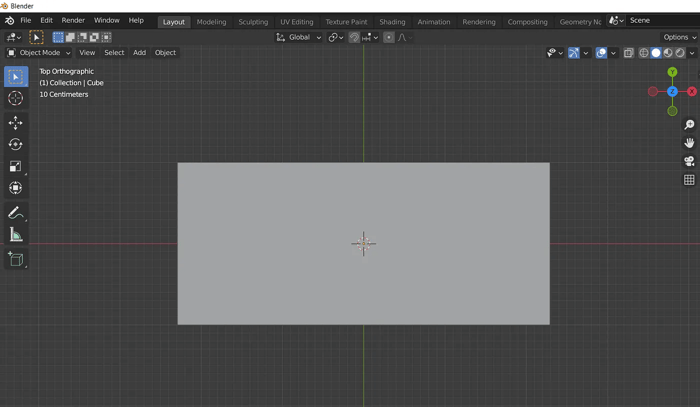Choose the Scale tool

pos(15,166)
